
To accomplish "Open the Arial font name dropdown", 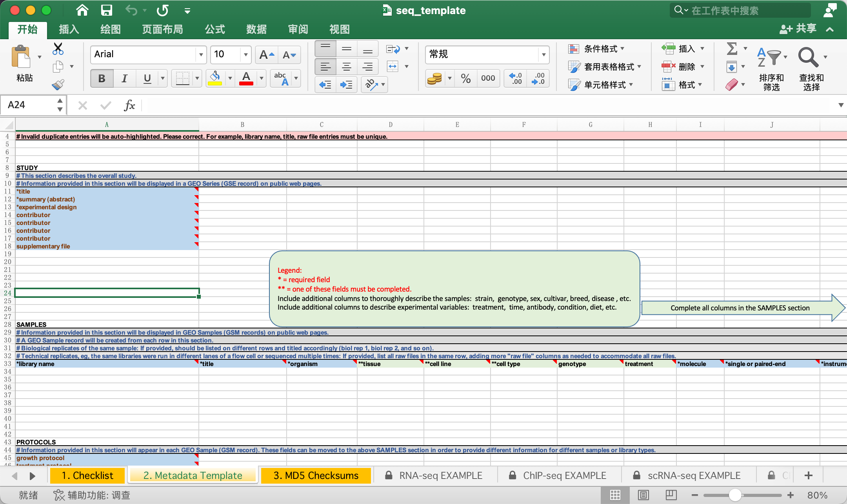I will point(201,54).
